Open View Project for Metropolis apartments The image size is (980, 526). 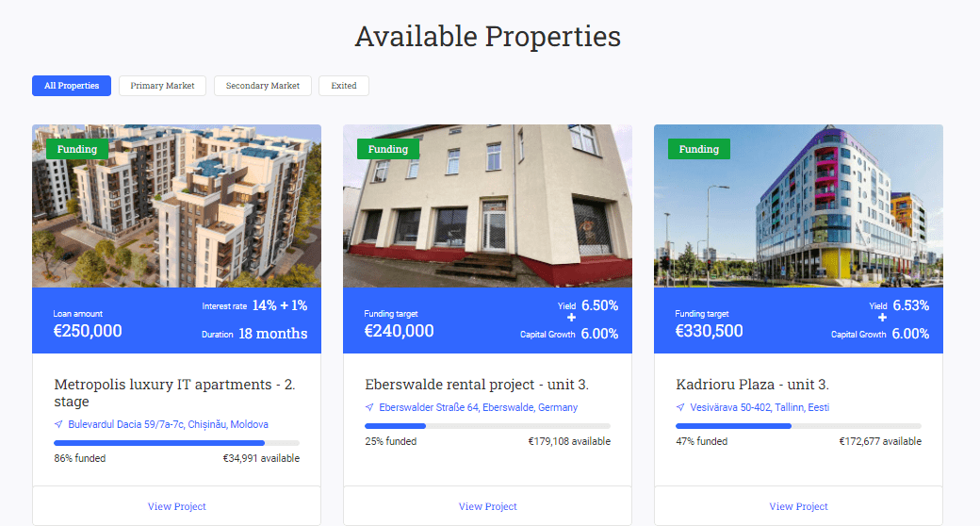[x=176, y=506]
